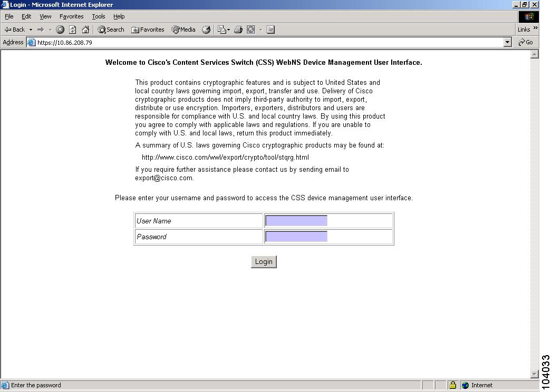The width and height of the screenshot is (552, 392).
Task: Click the Stop loading icon
Action: click(60, 30)
